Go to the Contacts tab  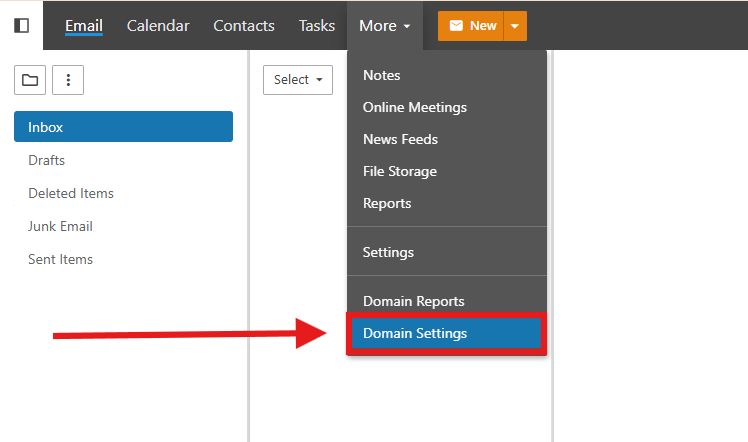(x=244, y=26)
